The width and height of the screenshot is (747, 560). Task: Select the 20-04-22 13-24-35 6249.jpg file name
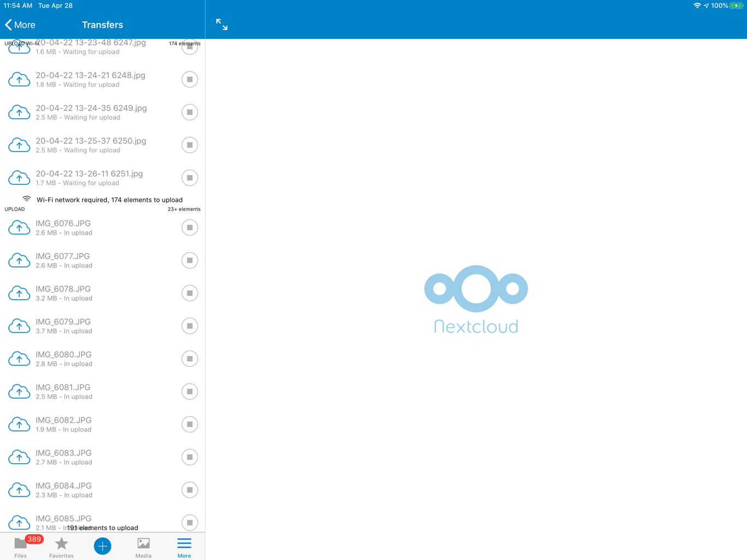point(91,108)
